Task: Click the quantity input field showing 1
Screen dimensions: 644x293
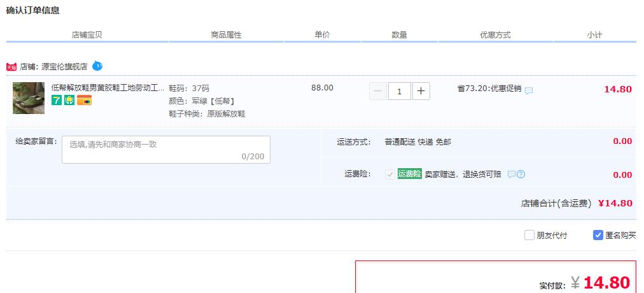Action: (x=400, y=91)
